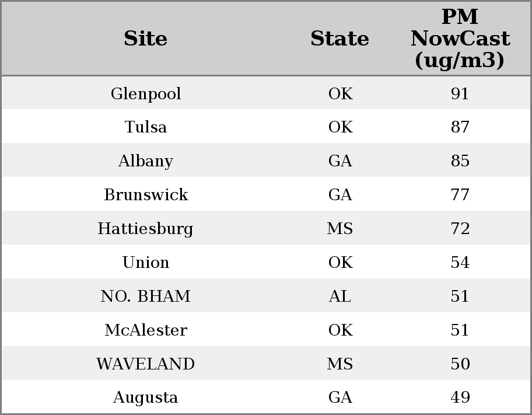Click Augusta's PM value 49

(x=460, y=397)
